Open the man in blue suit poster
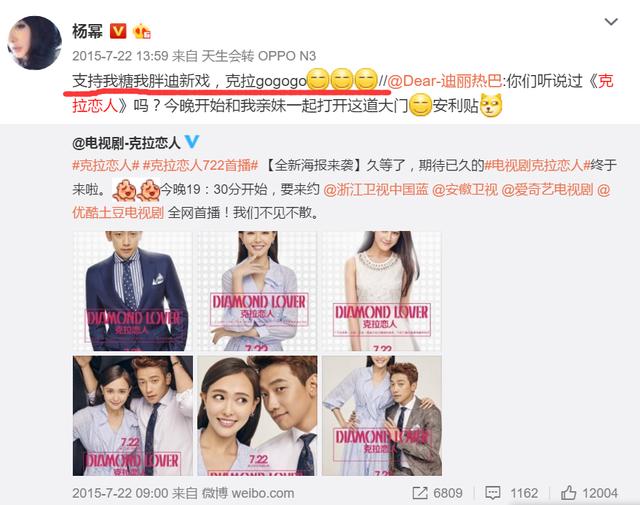The width and height of the screenshot is (640, 505). click(x=133, y=291)
